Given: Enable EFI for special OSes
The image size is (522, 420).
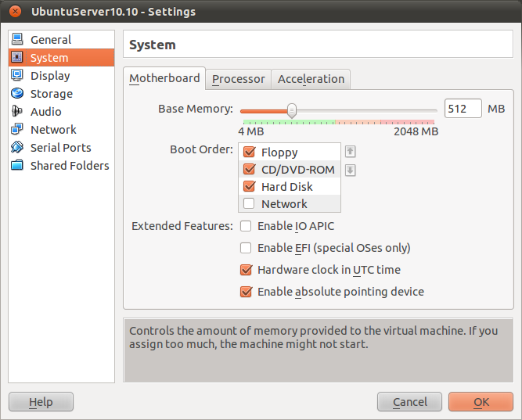Looking at the screenshot, I should (246, 248).
